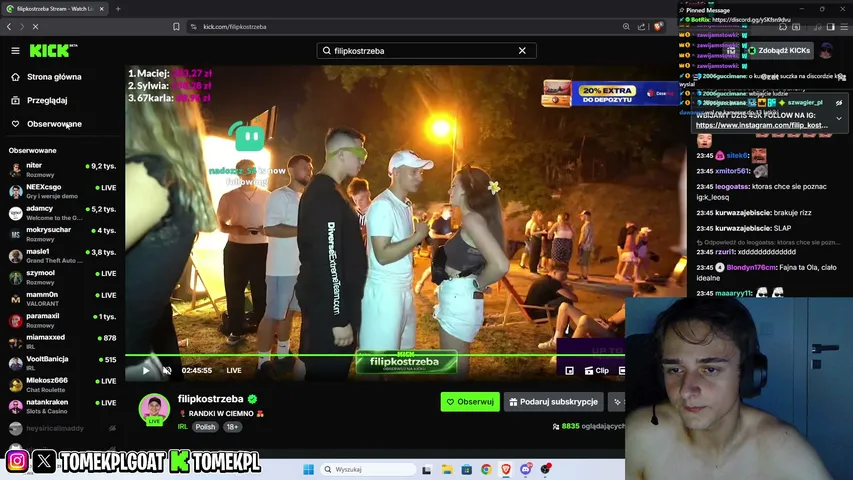
Task: Close the filipkostrzeba Stream tab
Action: 102,9
